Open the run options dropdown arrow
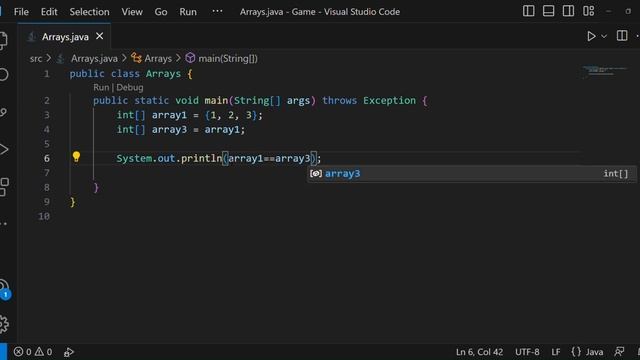 pos(604,36)
